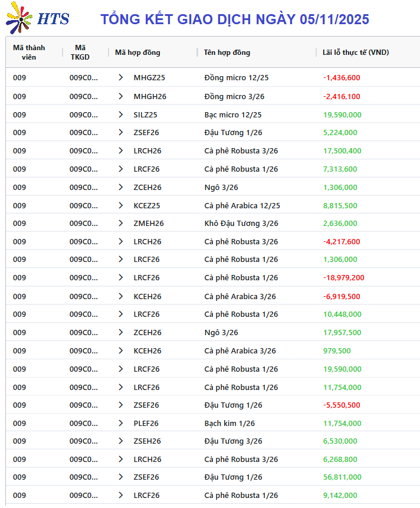420x508 pixels.
Task: Sort by Lãi lỗ thực tế (VND)
Action: point(356,53)
